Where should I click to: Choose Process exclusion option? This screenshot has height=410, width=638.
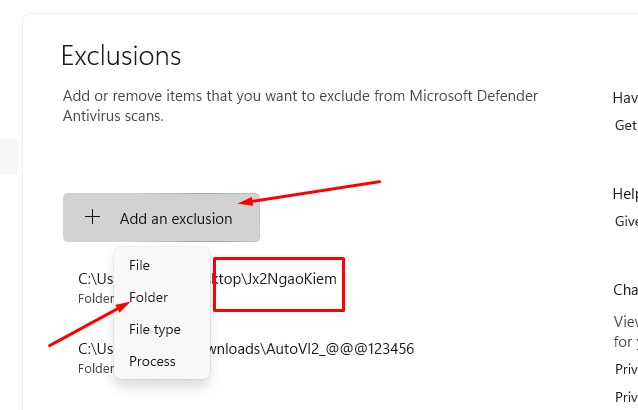pos(152,361)
